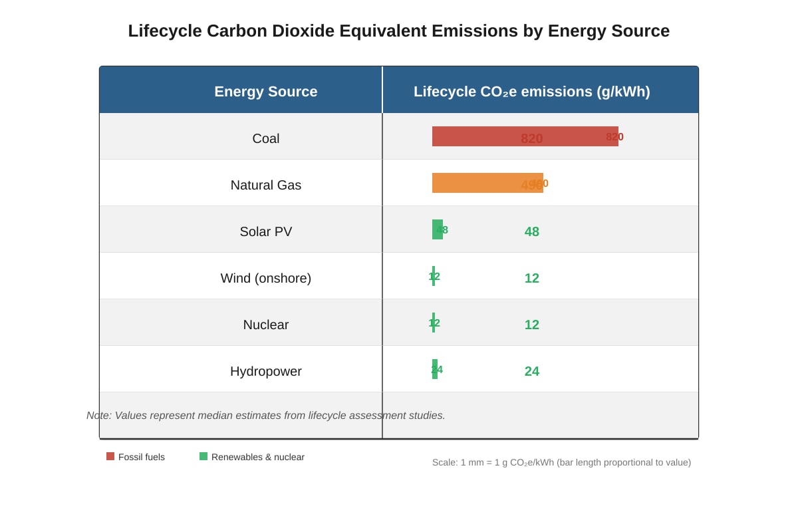
Task: Click the Coal row label
Action: click(266, 138)
